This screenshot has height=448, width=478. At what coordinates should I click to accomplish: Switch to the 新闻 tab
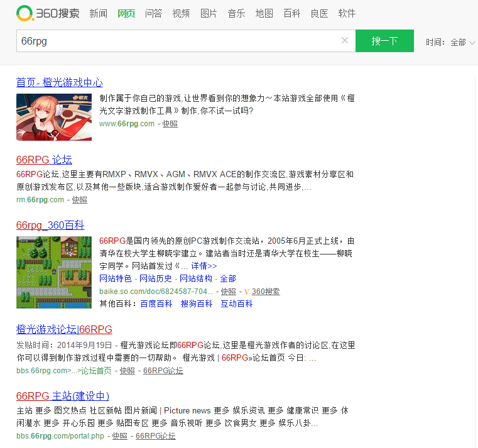pyautogui.click(x=98, y=13)
